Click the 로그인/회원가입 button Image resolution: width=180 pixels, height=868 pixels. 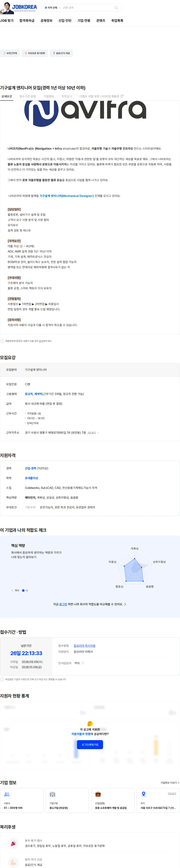tap(90, 744)
